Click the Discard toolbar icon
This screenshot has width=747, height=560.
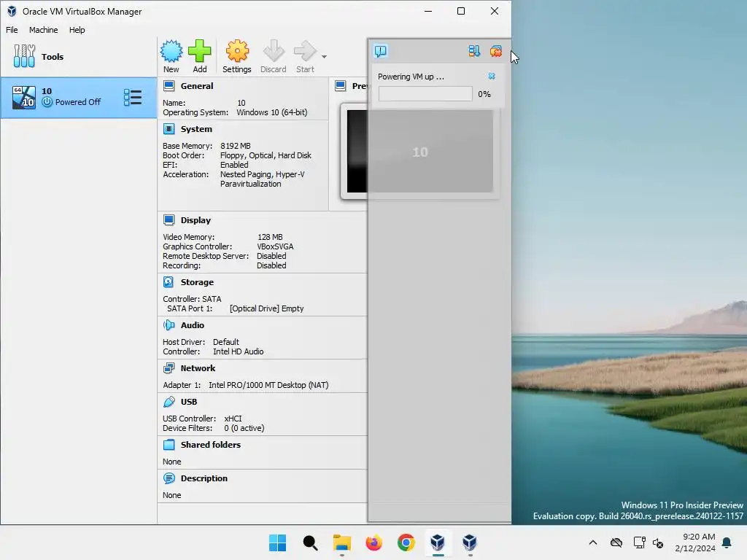point(274,51)
